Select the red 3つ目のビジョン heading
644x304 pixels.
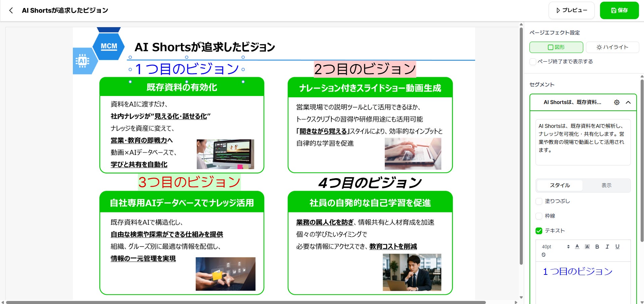pyautogui.click(x=189, y=182)
